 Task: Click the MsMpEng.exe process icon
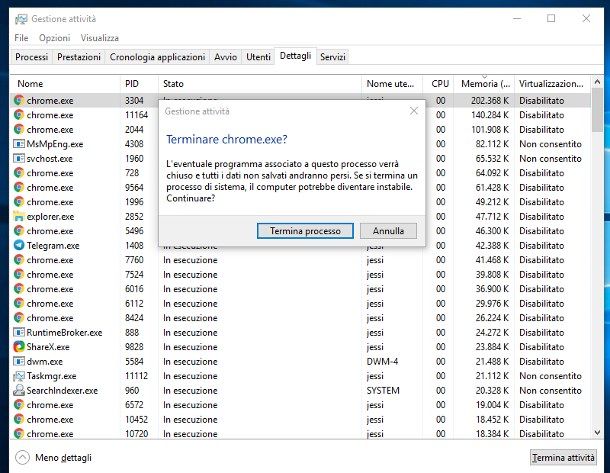coord(19,144)
